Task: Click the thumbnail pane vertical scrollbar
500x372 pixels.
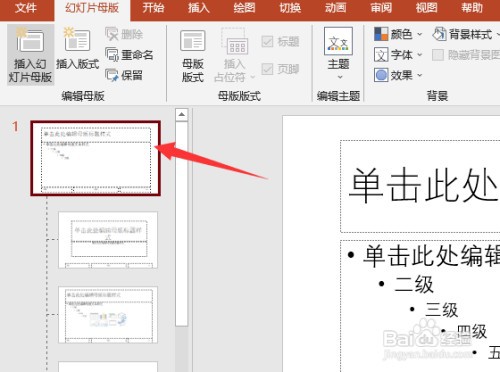Action: point(182,223)
